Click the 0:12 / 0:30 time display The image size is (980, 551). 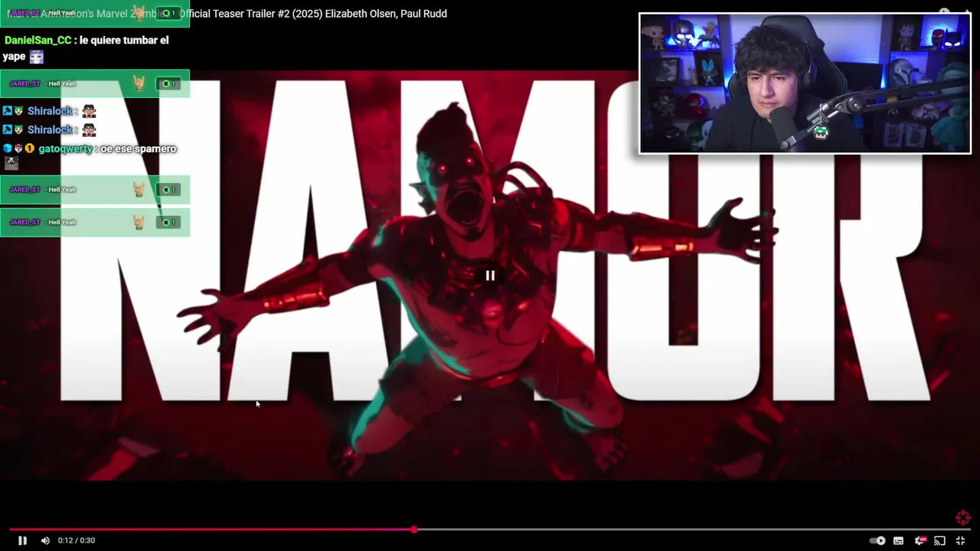click(77, 540)
